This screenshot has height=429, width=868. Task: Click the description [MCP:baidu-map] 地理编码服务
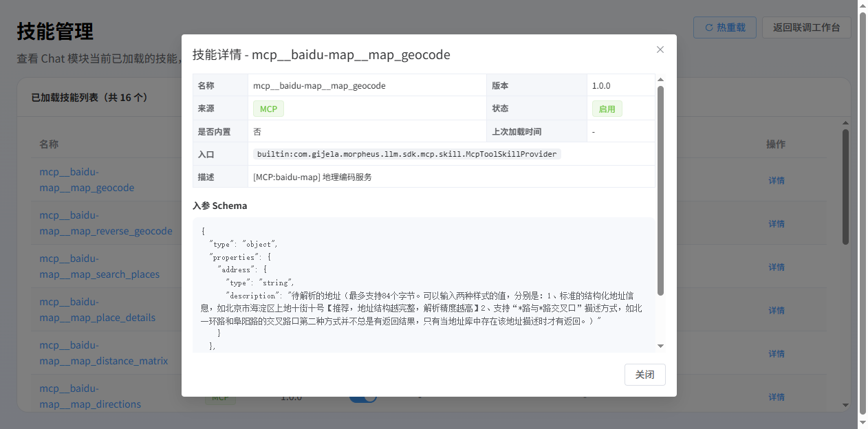[312, 177]
